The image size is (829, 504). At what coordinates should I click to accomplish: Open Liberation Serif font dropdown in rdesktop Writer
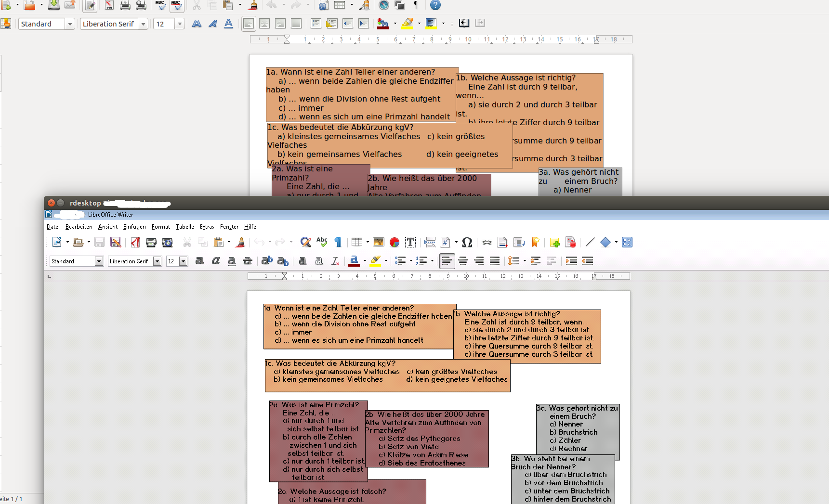click(157, 261)
